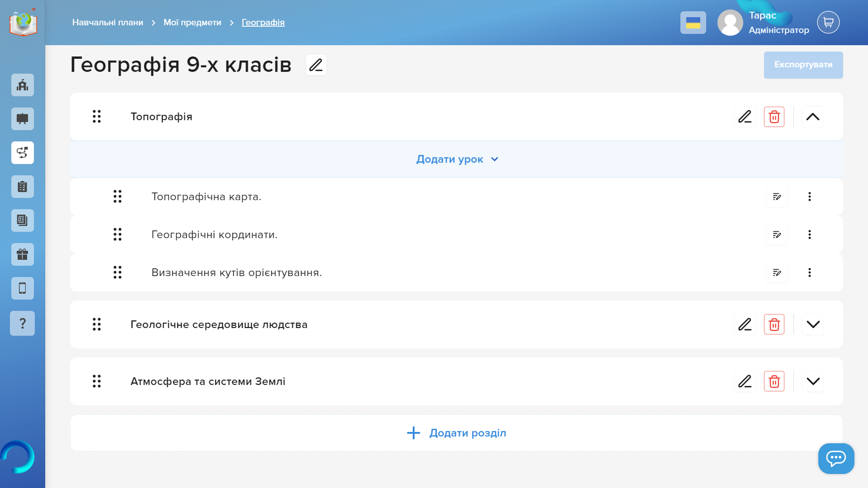Click the Експортувати button
This screenshot has height=488, width=868.
803,65
